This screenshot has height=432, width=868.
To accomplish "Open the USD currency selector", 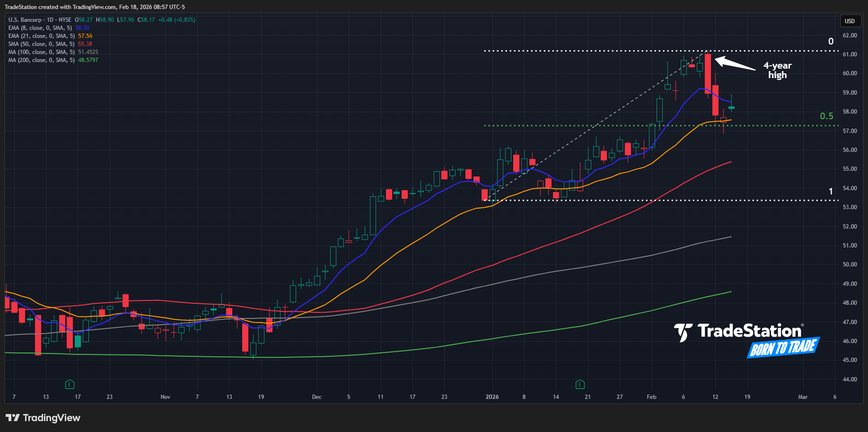I will coord(850,21).
